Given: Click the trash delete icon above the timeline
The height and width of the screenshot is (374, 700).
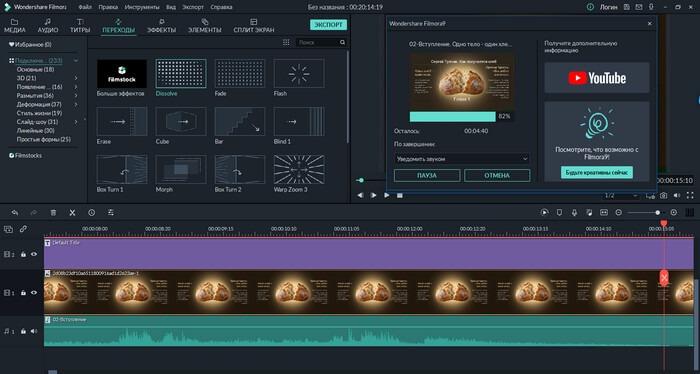Looking at the screenshot, I should [53, 213].
